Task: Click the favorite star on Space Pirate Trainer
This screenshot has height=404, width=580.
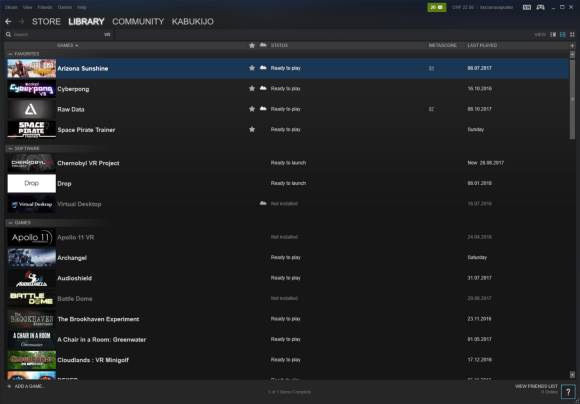Action: pyautogui.click(x=252, y=129)
